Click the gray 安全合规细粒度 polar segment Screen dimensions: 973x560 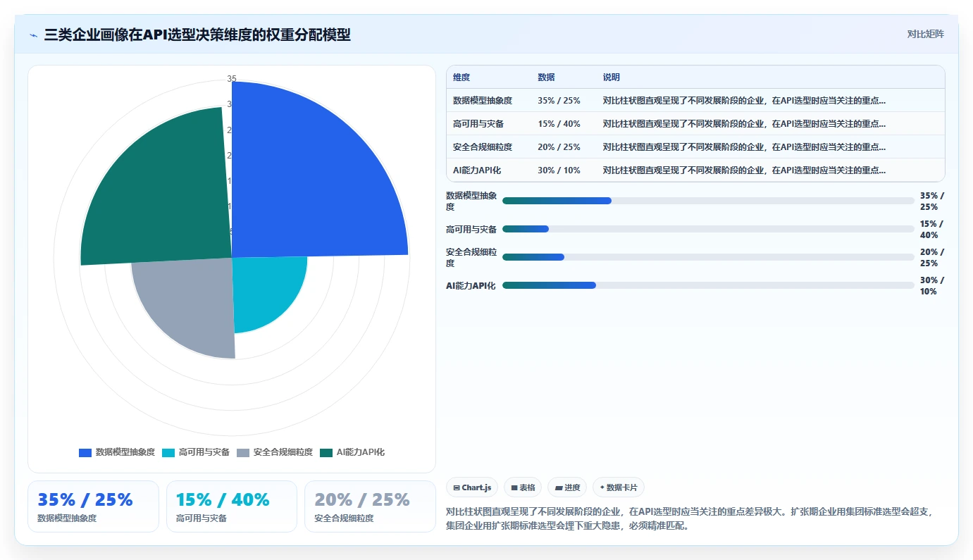[190, 303]
